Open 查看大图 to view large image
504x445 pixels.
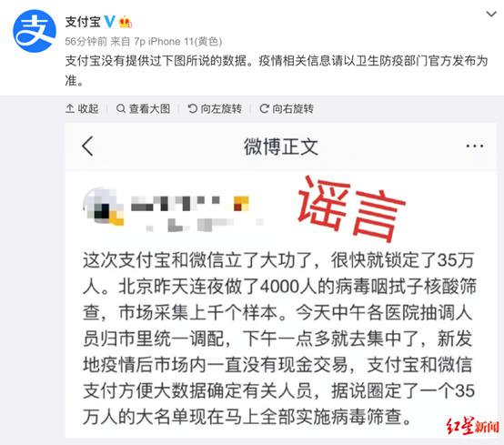[x=143, y=108]
